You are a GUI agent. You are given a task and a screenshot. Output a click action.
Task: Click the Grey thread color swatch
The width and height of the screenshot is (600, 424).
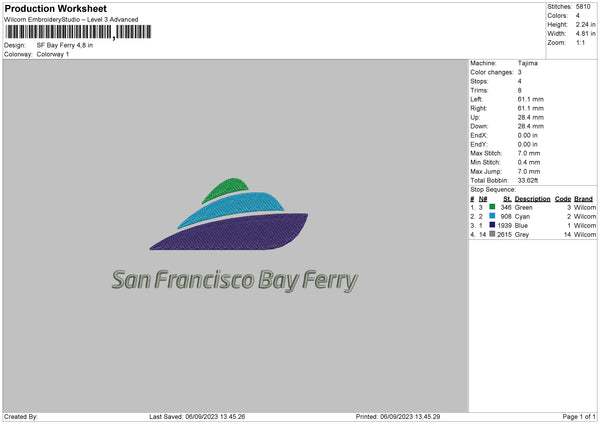492,234
